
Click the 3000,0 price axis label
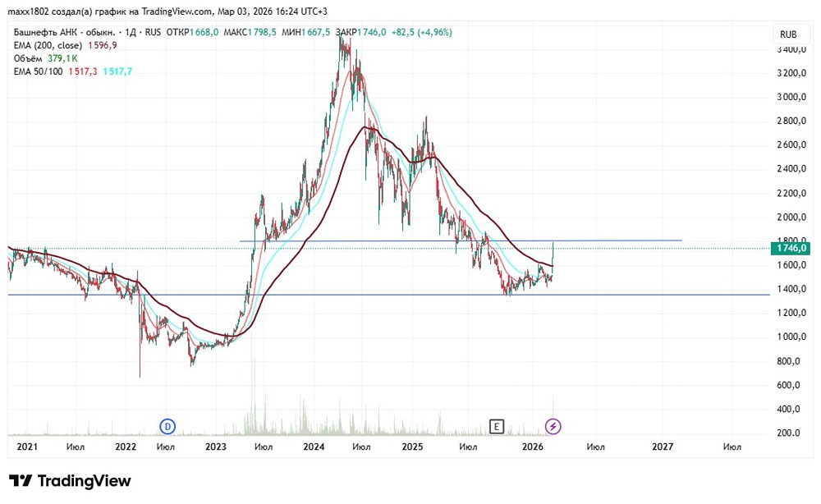[791, 97]
